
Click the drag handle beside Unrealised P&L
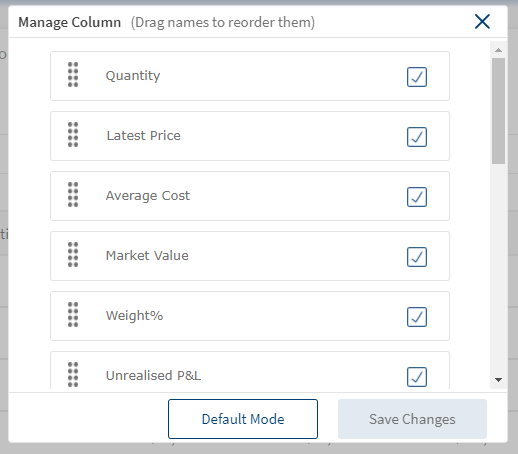(73, 375)
